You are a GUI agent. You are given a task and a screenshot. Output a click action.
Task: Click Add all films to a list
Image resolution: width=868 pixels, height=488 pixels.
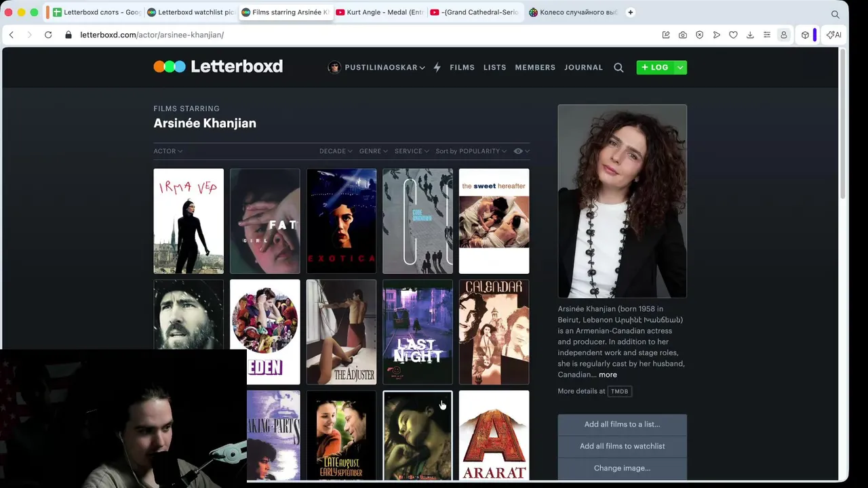(x=622, y=424)
